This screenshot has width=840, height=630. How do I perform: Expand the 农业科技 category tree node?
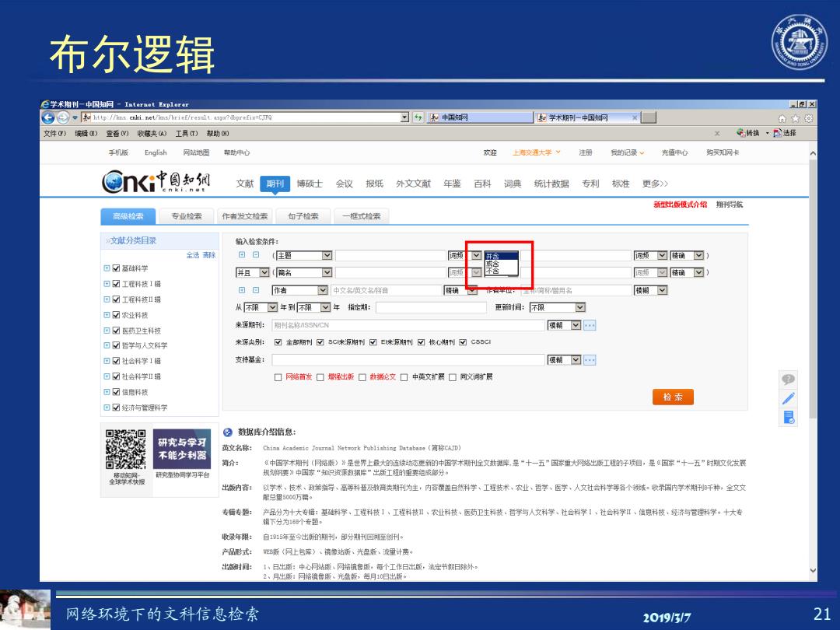(x=107, y=315)
